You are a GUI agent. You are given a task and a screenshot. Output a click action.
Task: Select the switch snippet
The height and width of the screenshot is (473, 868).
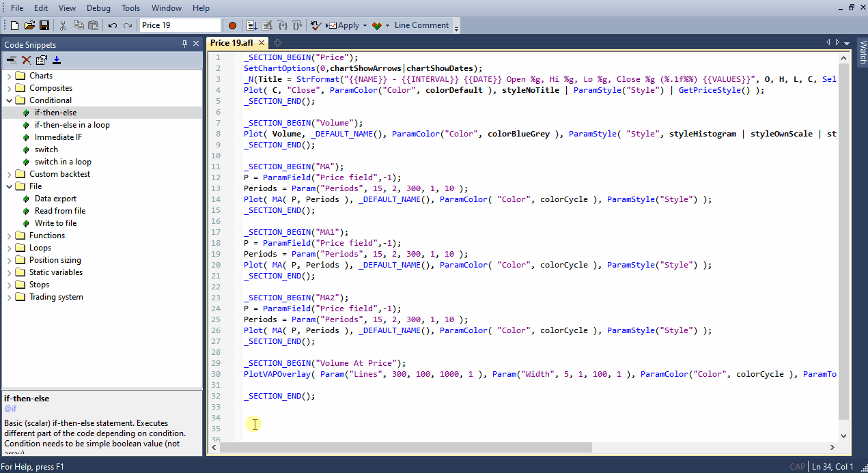pyautogui.click(x=46, y=149)
